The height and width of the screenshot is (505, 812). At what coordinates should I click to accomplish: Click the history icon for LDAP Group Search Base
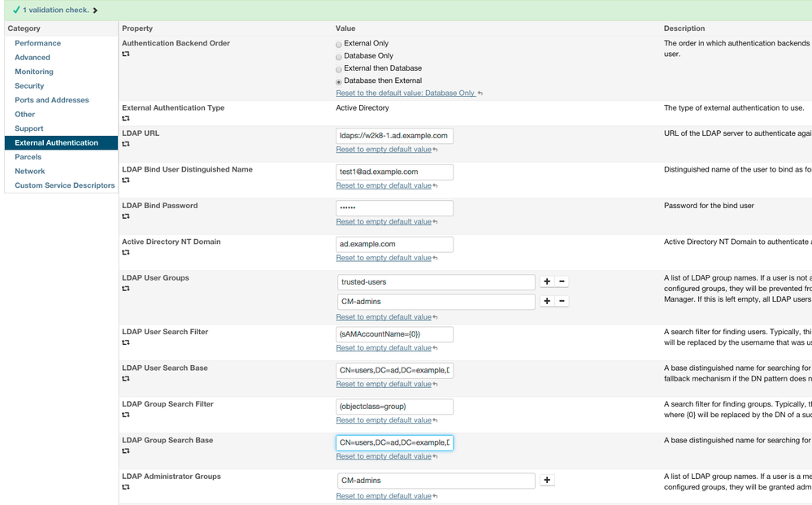coord(124,451)
